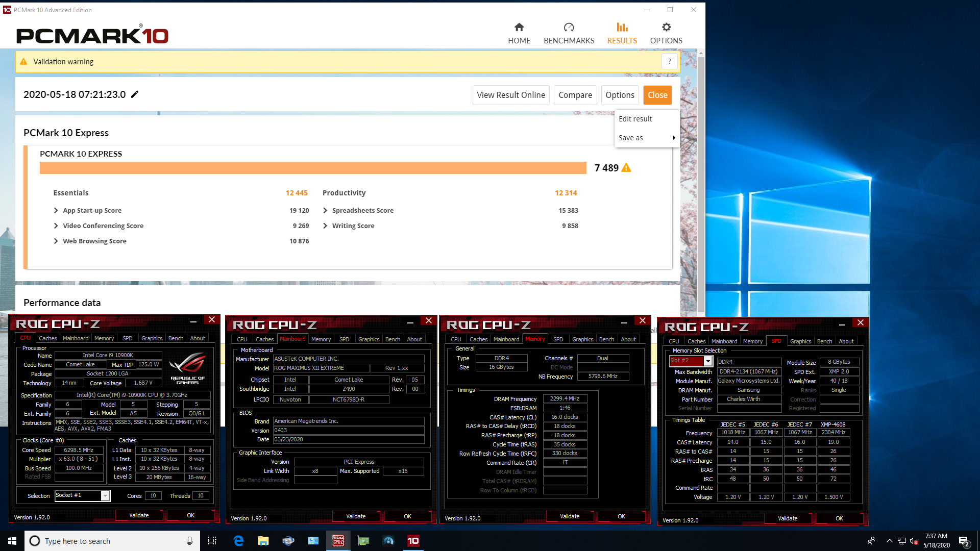Open the About tab in SPD CPU-Z window
980x551 pixels.
click(x=846, y=341)
